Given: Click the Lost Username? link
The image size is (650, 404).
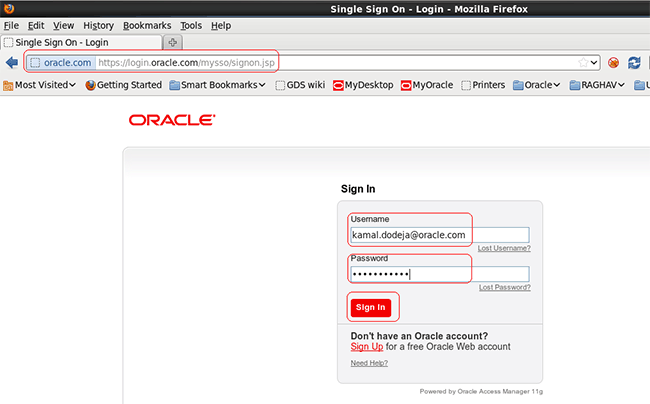Looking at the screenshot, I should point(504,248).
